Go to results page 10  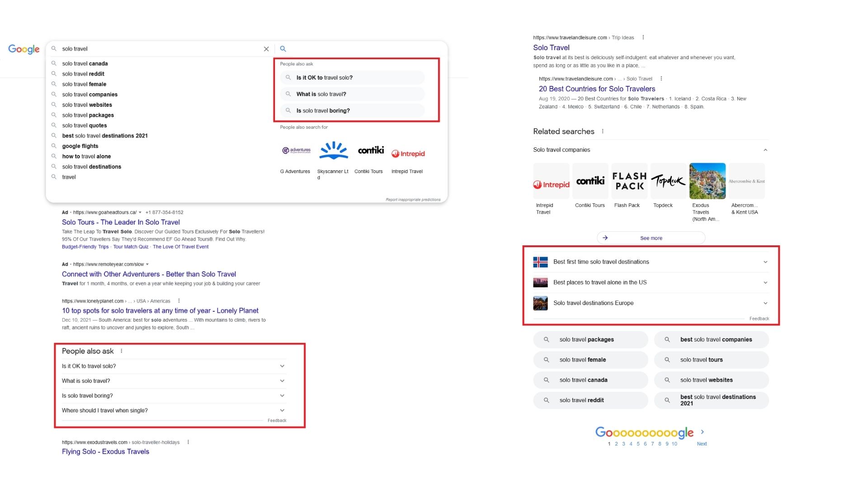pyautogui.click(x=675, y=444)
